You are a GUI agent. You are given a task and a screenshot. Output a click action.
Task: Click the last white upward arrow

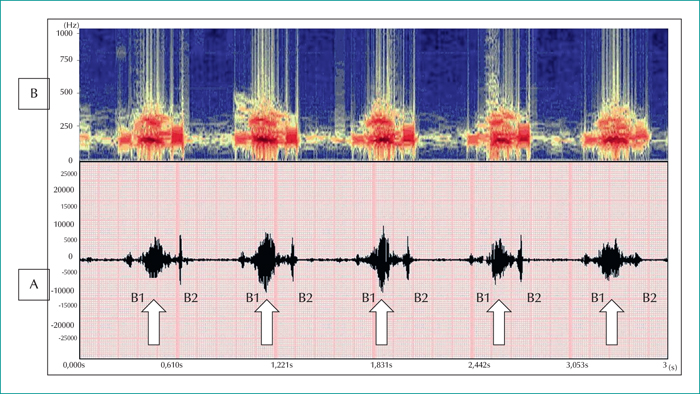(x=612, y=322)
